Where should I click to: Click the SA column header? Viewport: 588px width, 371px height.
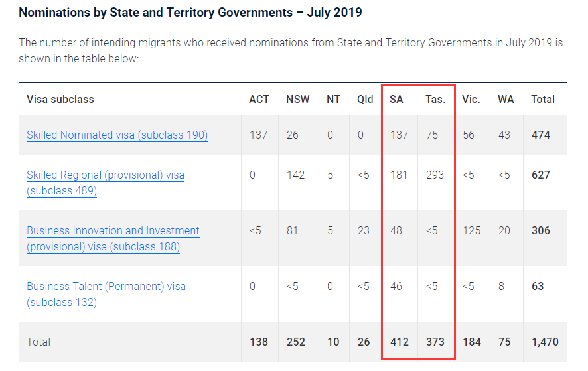[x=396, y=99]
